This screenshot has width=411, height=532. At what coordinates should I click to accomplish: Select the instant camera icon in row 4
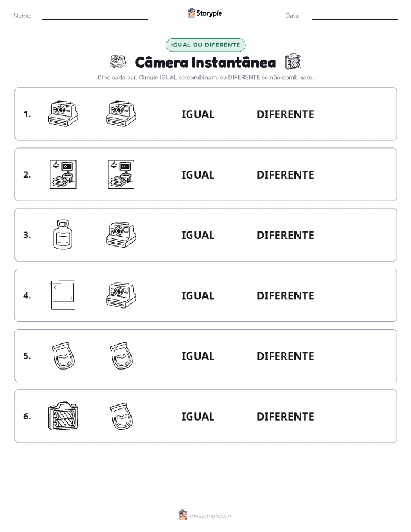[121, 295]
